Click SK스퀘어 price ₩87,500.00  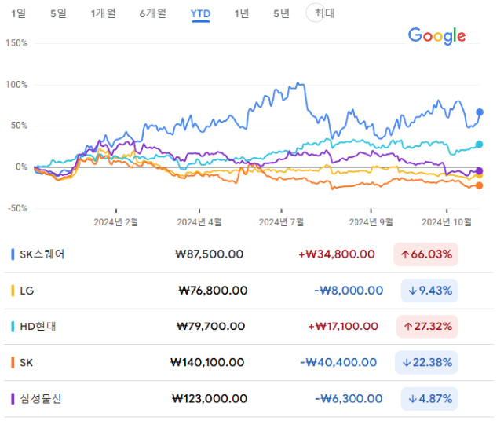coord(210,254)
